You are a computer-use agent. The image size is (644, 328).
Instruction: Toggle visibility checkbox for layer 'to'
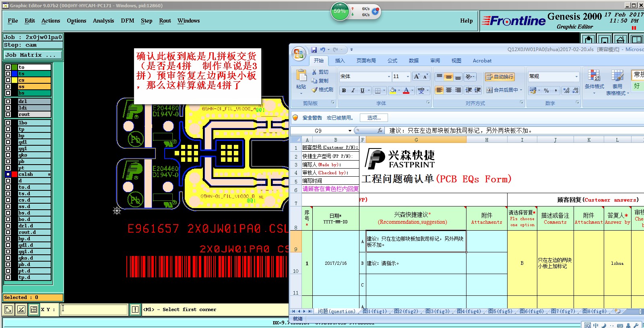click(8, 67)
